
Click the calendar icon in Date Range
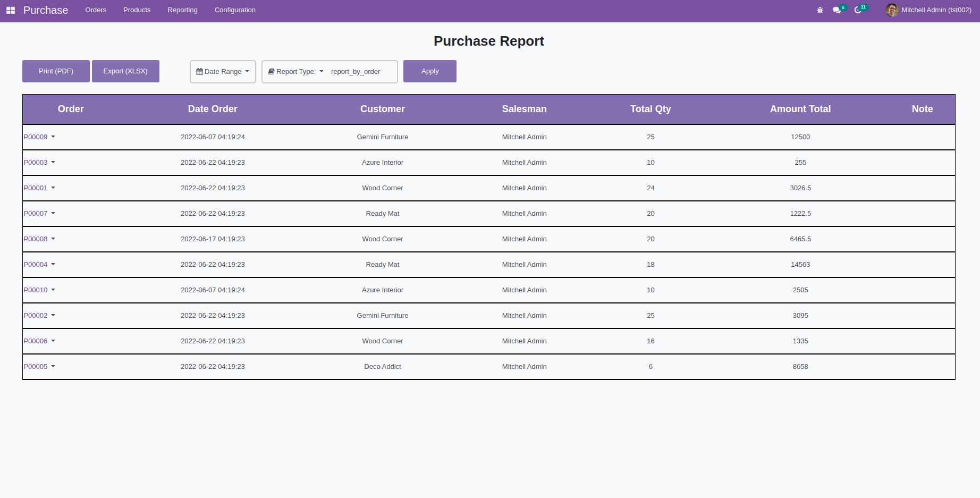[x=199, y=72]
